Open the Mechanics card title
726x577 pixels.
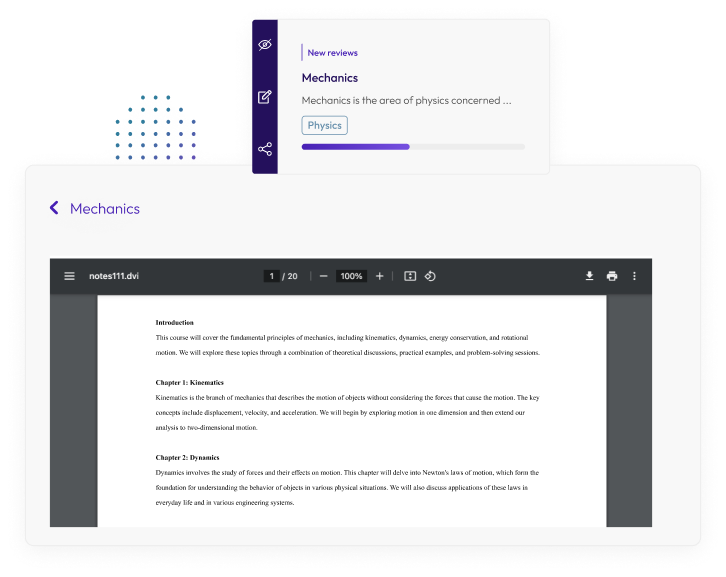(x=329, y=77)
